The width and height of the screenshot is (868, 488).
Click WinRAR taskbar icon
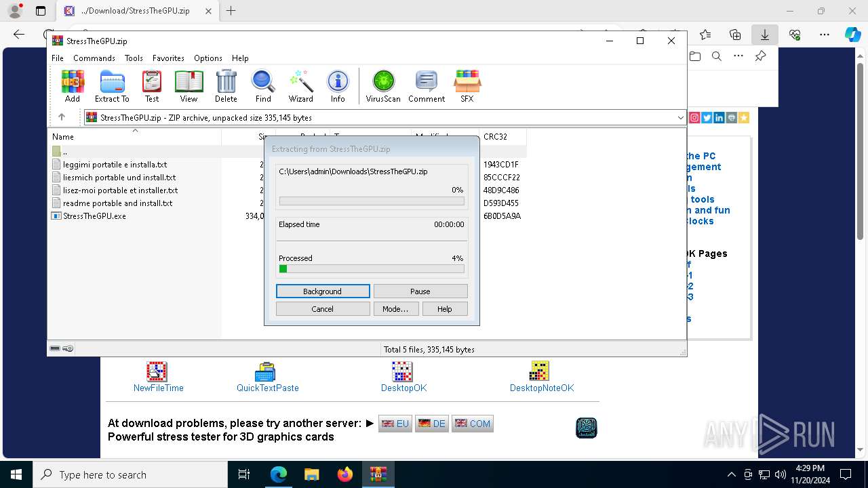click(378, 474)
